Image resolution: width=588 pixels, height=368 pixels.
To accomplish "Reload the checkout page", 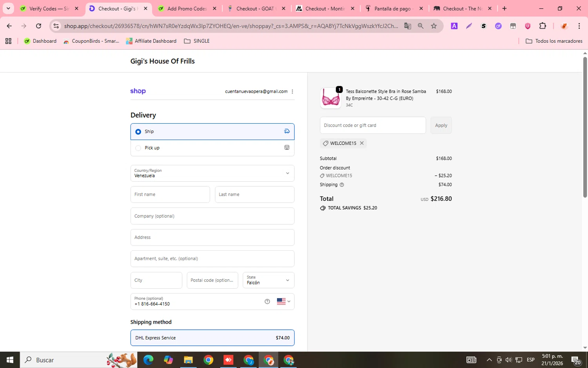I will [x=38, y=26].
